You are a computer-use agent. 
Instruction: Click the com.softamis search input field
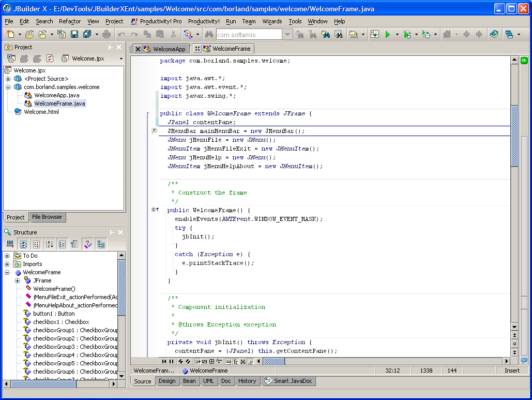point(249,35)
